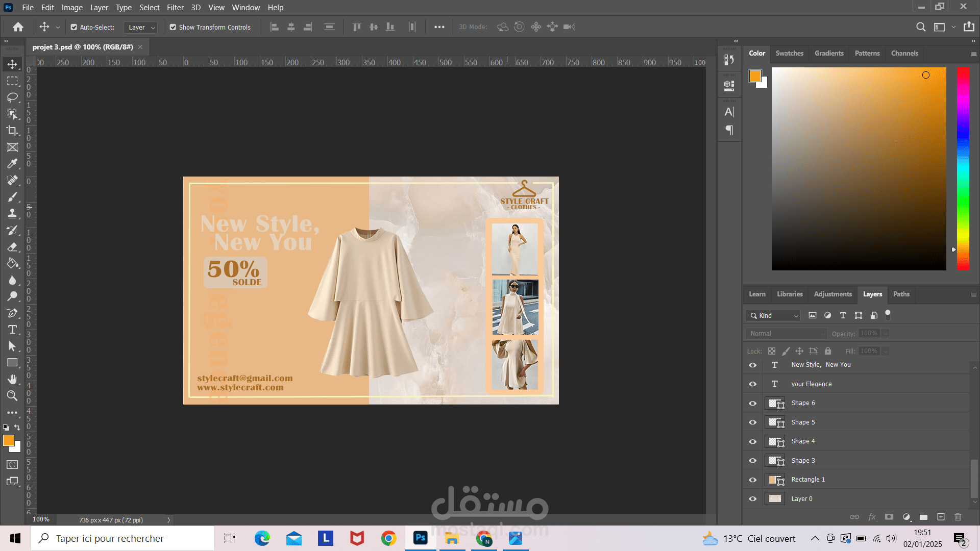Select the Crop tool
The height and width of the screenshot is (551, 980).
click(12, 131)
